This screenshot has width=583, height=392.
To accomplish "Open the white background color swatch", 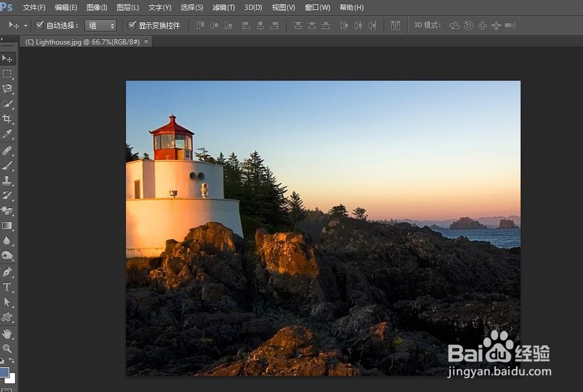I will 12,380.
